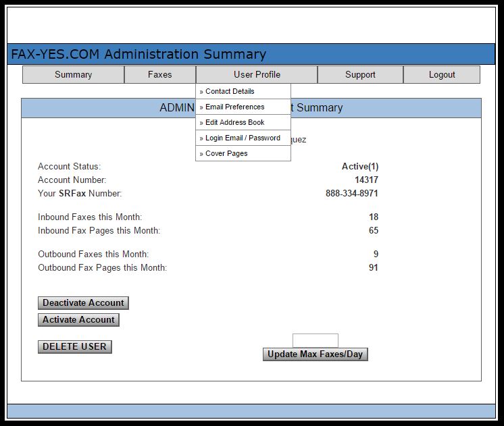Click the SRFax number 888-334-8971
Viewport: 504px width, 426px height.
351,193
